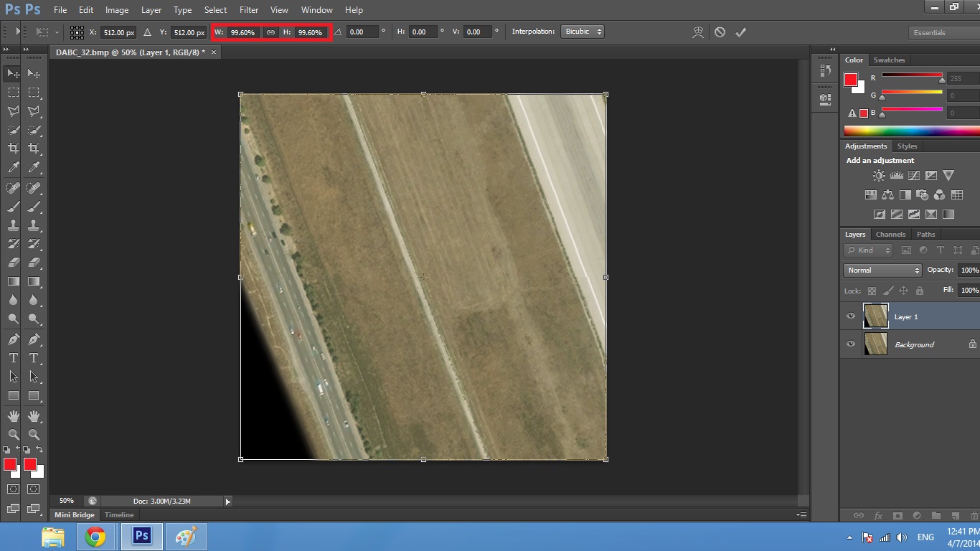Image resolution: width=980 pixels, height=551 pixels.
Task: Open the Timeline panel tab
Action: pos(119,515)
